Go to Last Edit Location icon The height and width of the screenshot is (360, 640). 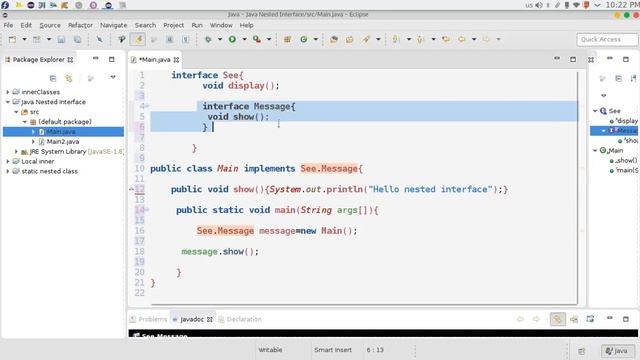point(446,39)
